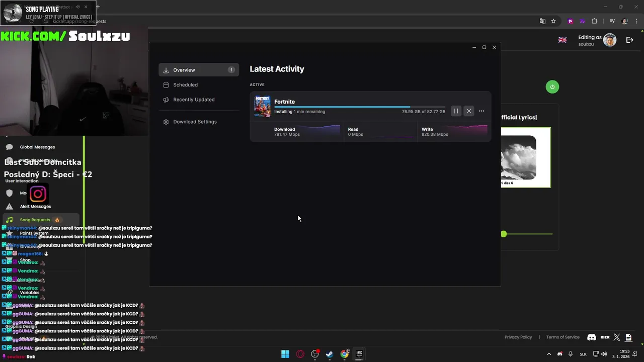Click the megaphone icon beside Recently Updated
This screenshot has height=362, width=644.
click(x=166, y=100)
